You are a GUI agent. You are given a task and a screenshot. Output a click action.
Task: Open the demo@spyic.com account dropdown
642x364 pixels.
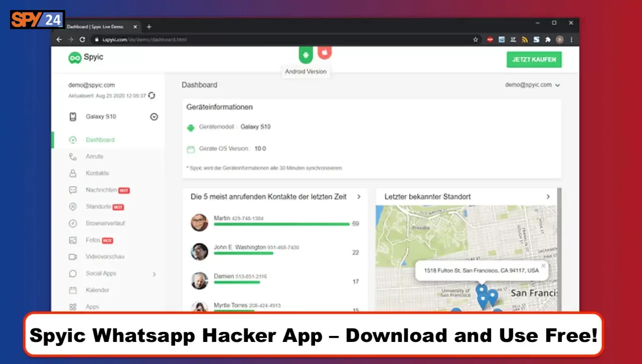(533, 85)
